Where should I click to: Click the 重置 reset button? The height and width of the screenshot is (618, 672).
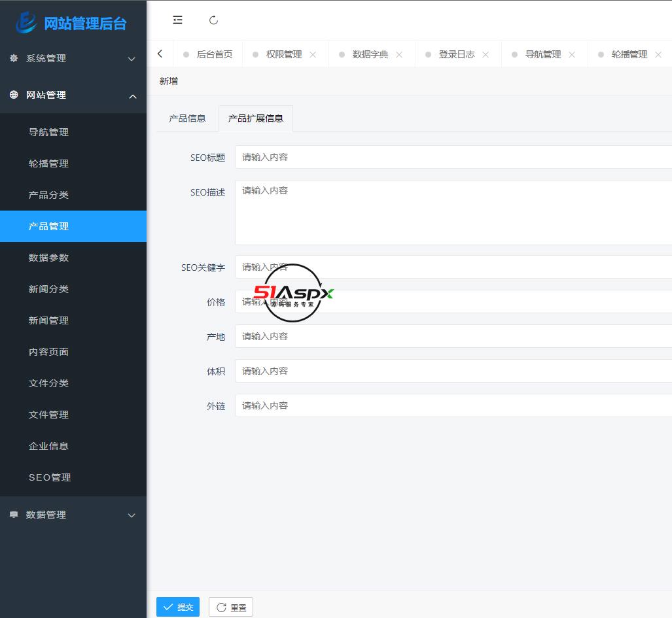click(231, 607)
